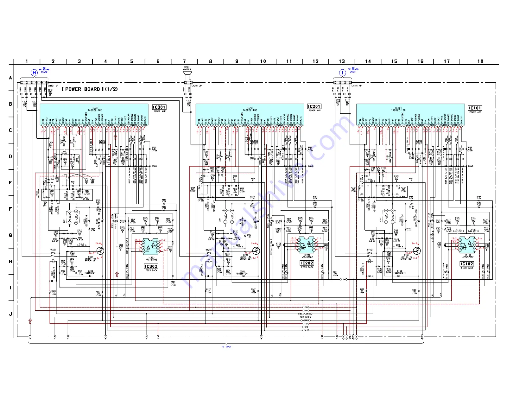532x400 pixels.
Task: Click the CN101 4P connector block
Action: tap(342, 83)
